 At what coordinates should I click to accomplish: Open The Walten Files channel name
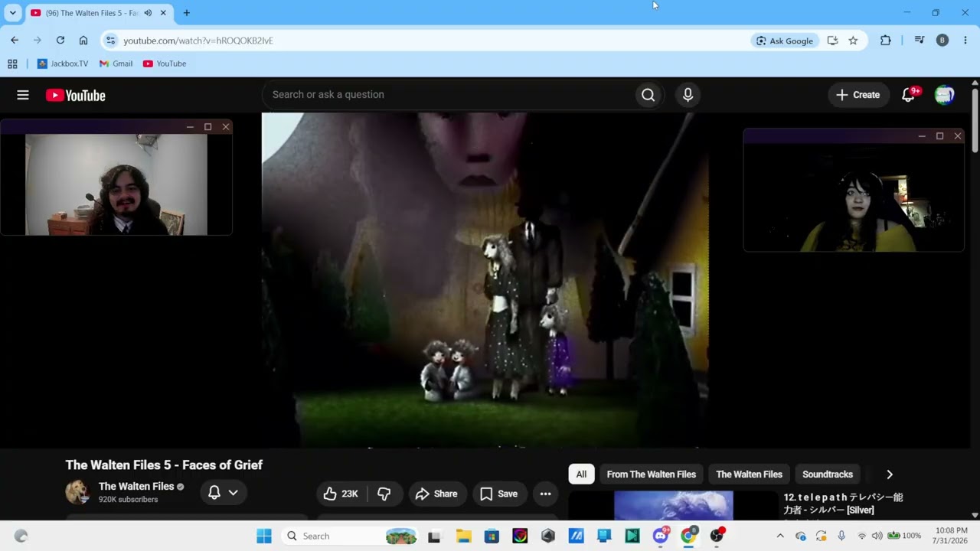tap(136, 487)
